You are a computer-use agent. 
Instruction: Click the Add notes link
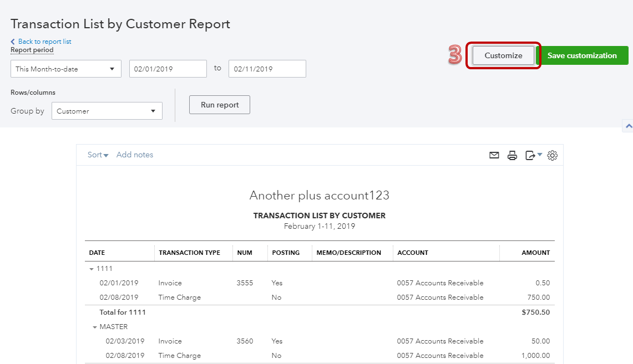(135, 155)
